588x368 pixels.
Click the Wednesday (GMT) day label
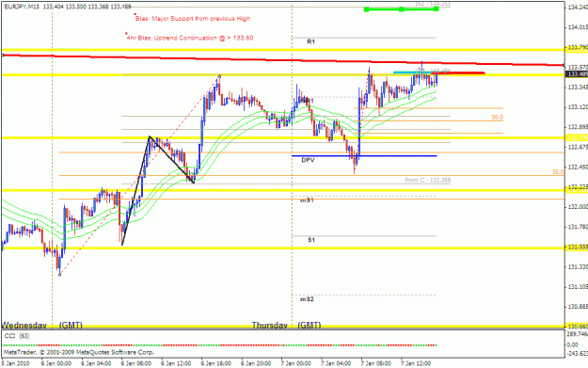tap(42, 325)
